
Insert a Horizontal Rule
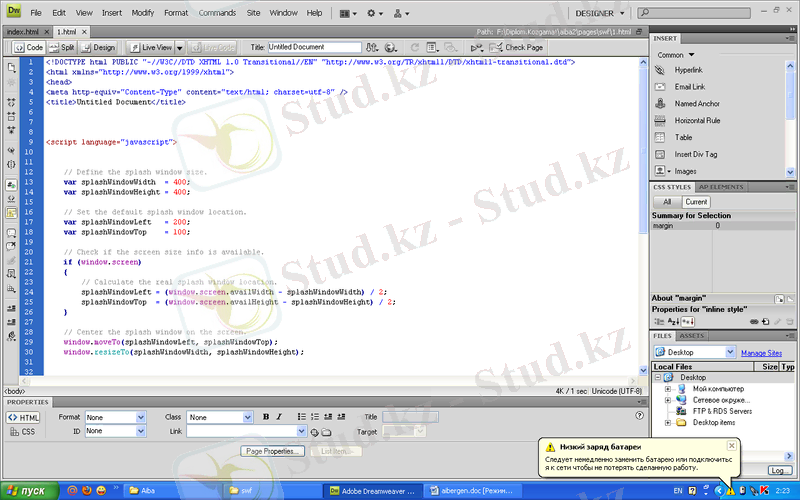[x=687, y=120]
